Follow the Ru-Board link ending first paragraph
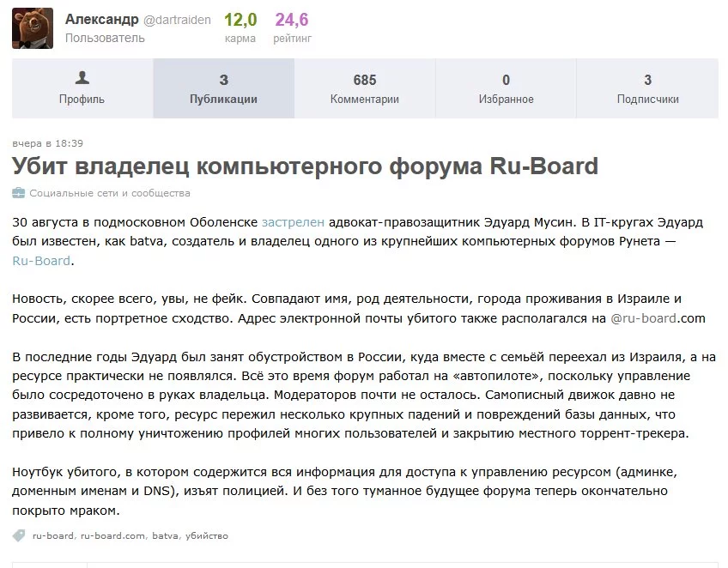Image resolution: width=728 pixels, height=568 pixels. tap(41, 261)
